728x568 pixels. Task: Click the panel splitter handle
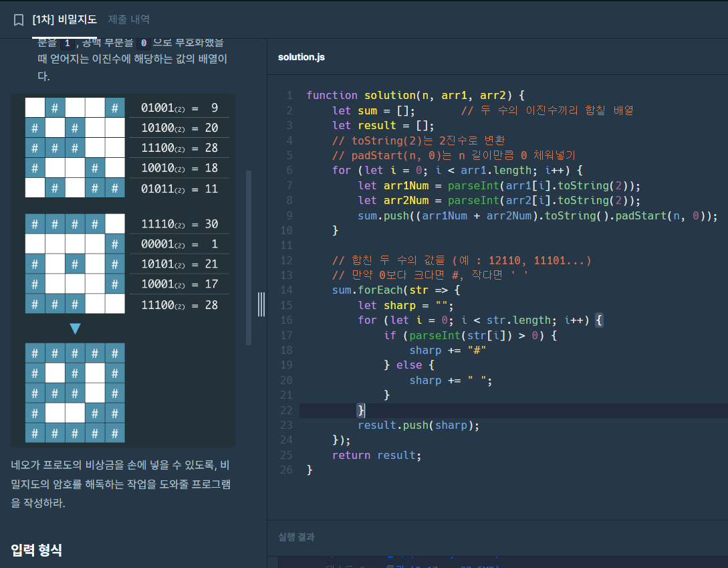coord(261,304)
